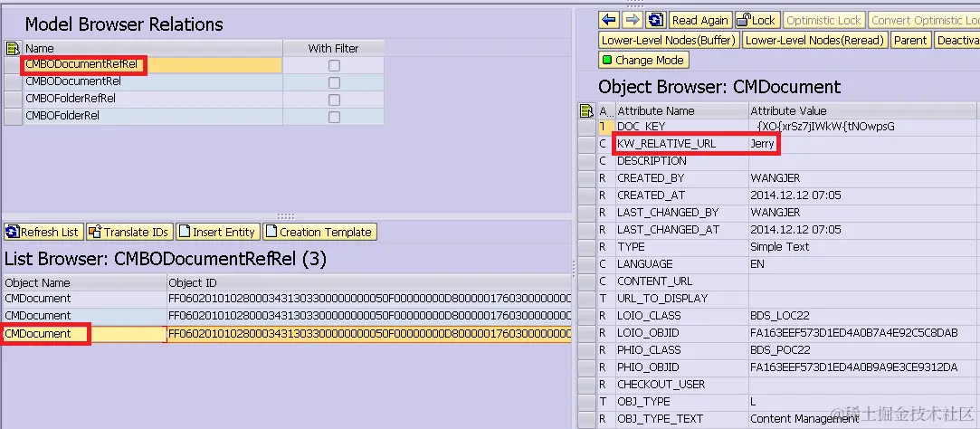Click OBJ_TYPE attribute name

pyautogui.click(x=643, y=402)
